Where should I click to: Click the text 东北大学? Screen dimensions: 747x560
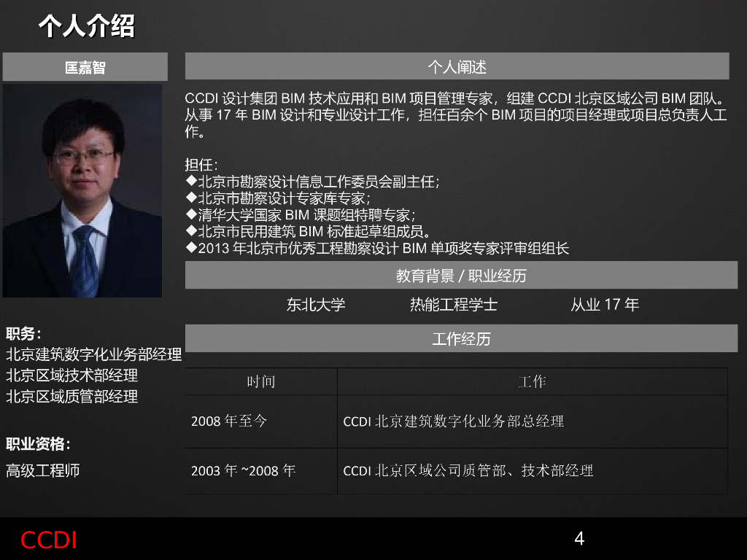tap(316, 304)
